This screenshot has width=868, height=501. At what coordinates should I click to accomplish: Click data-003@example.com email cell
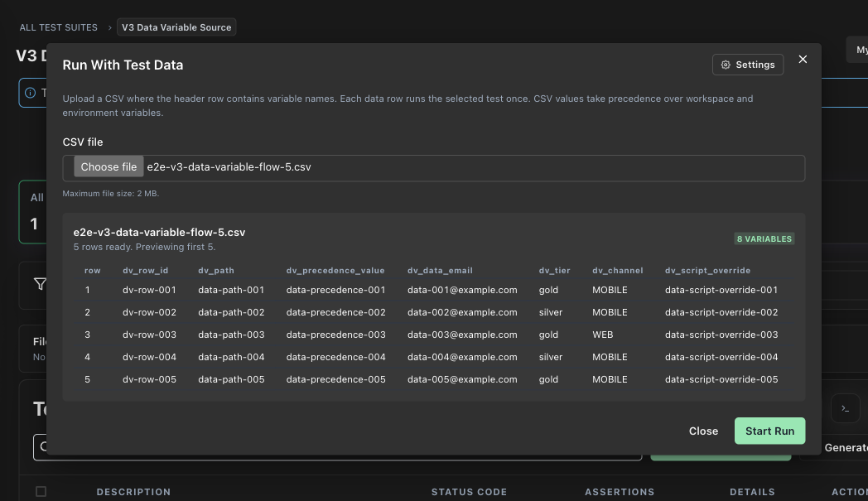[x=462, y=335]
